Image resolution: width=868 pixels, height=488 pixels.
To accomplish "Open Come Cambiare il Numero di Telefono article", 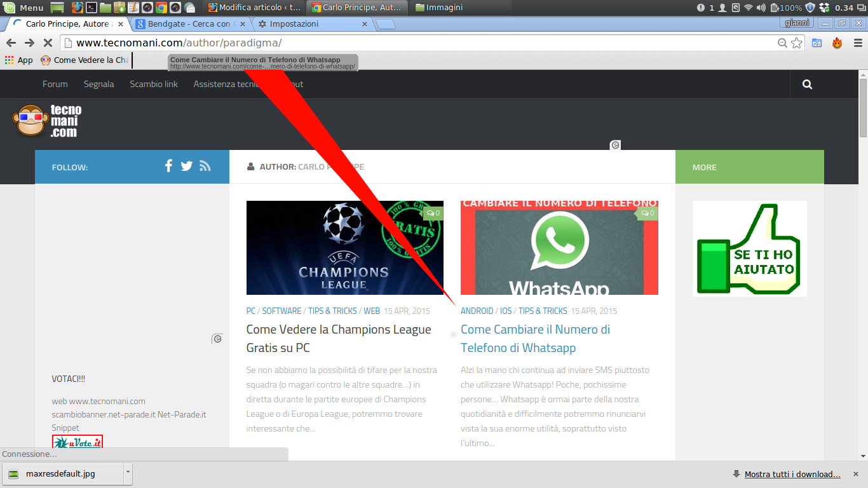I will pos(535,339).
